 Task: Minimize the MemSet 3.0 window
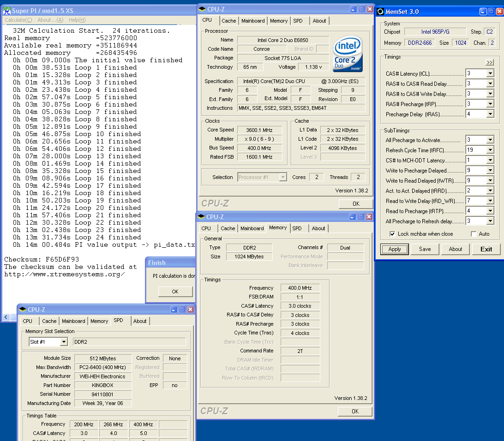click(x=483, y=12)
